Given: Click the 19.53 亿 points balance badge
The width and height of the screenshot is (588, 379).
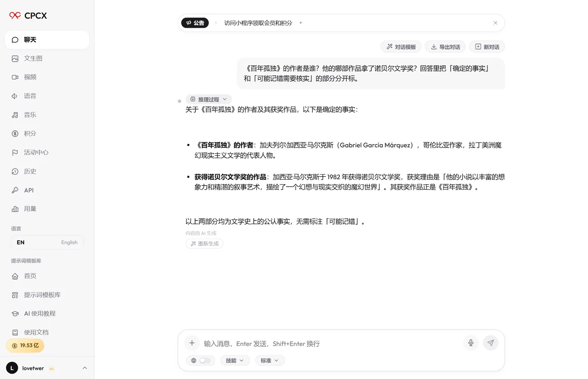Looking at the screenshot, I should point(25,345).
